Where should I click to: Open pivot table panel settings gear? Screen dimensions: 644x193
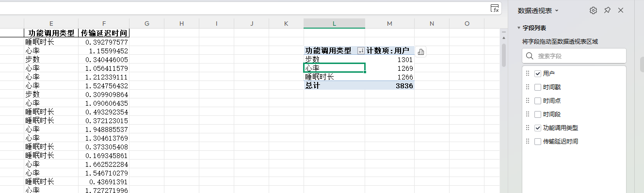pyautogui.click(x=593, y=10)
